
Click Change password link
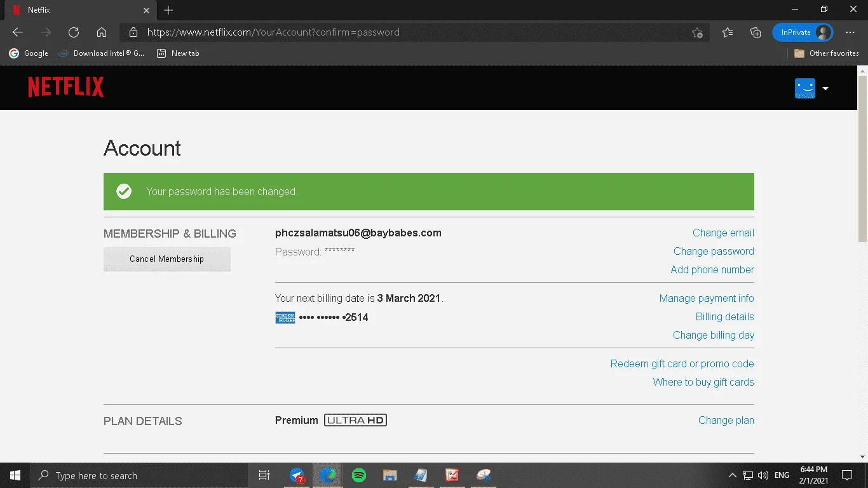tap(714, 252)
